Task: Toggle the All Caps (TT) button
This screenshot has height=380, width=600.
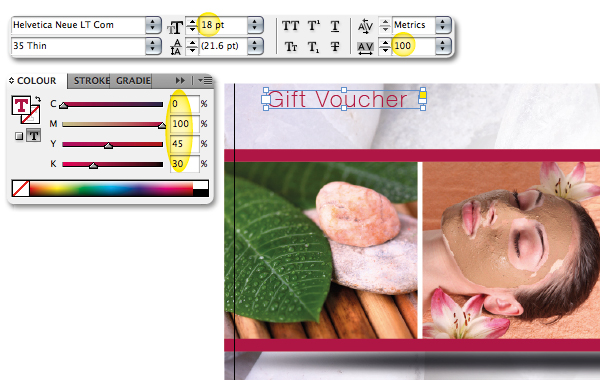Action: [x=290, y=26]
